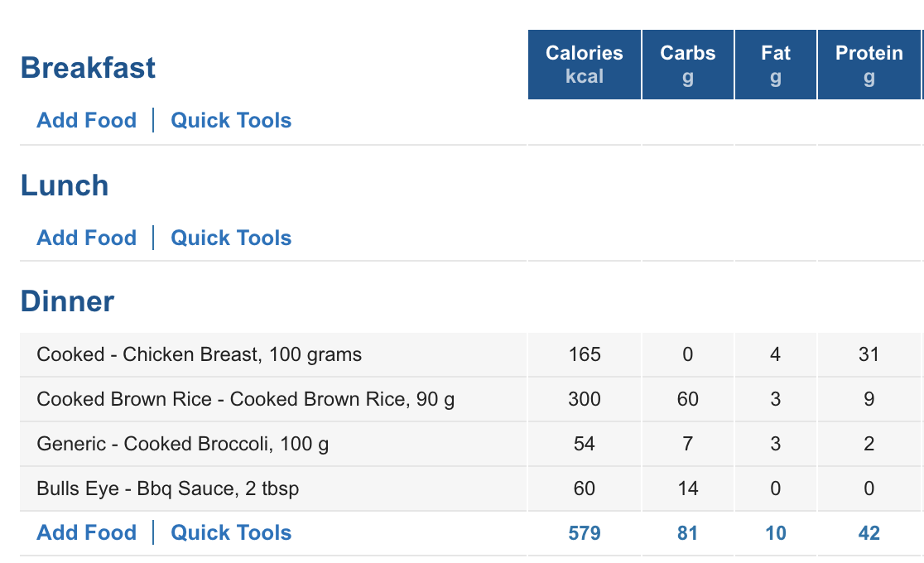Click the Protein column header
The image size is (924, 563).
tap(869, 65)
